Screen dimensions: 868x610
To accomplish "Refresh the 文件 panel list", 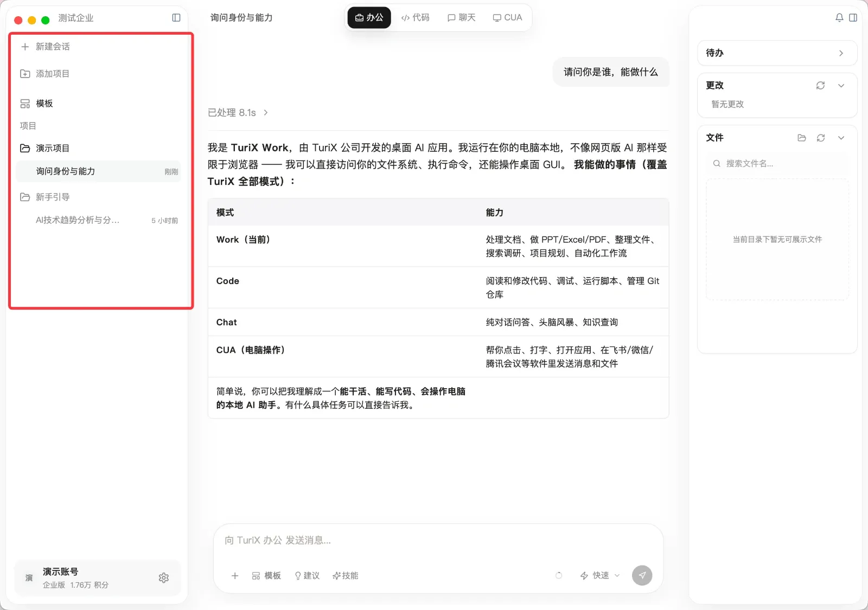I will pos(821,138).
